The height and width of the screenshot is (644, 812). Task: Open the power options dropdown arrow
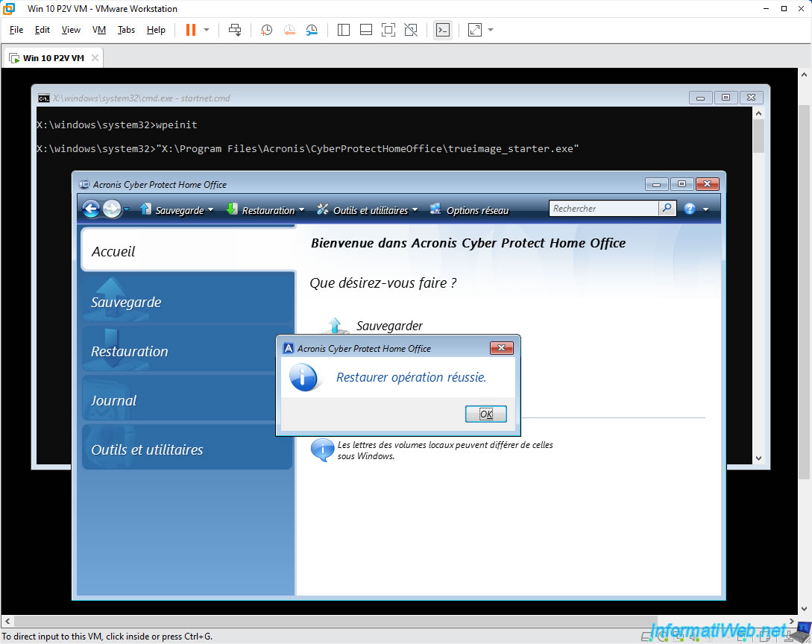(x=207, y=30)
